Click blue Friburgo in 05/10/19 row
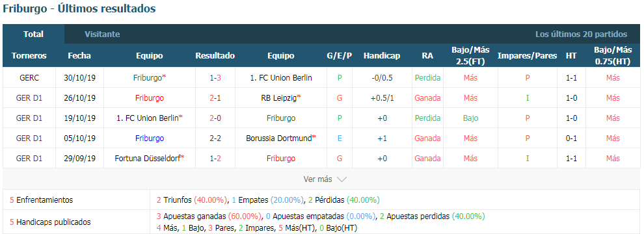644x234 pixels. (x=150, y=138)
